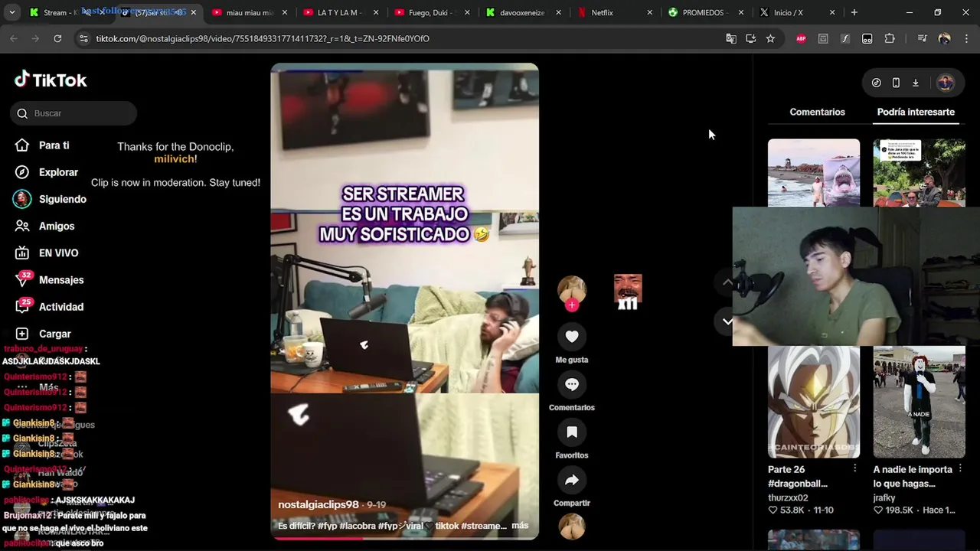Image resolution: width=980 pixels, height=551 pixels.
Task: Go to the Siguiendo feed
Action: tap(51, 199)
